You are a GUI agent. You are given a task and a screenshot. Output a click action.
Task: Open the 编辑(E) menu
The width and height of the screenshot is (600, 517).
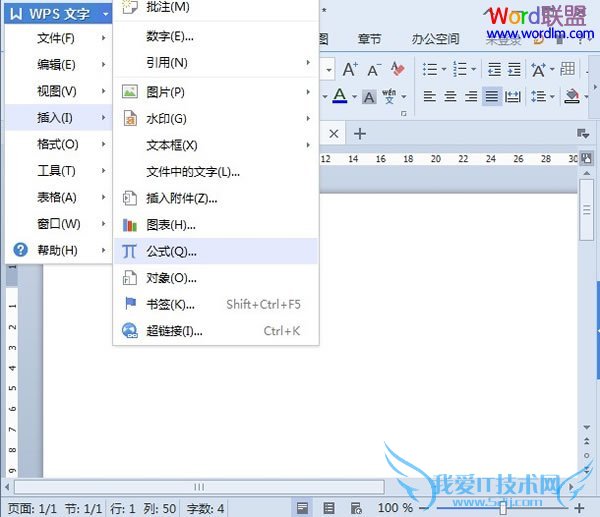point(58,65)
